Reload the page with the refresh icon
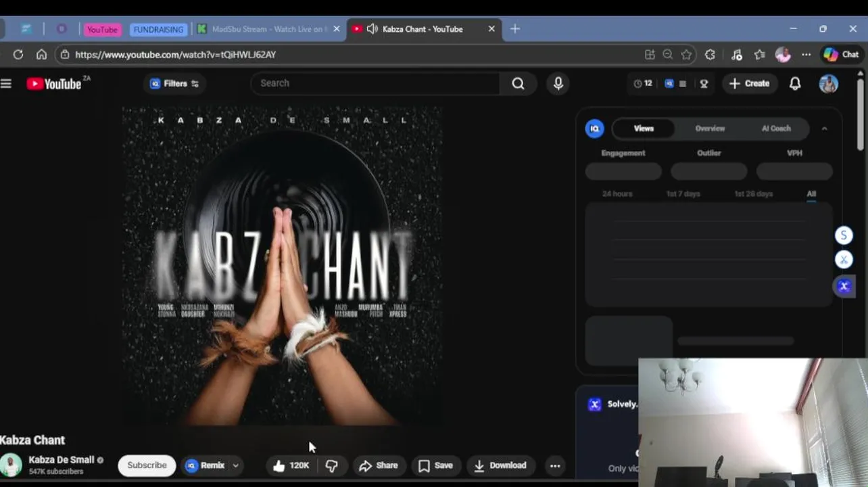Image resolution: width=868 pixels, height=487 pixels. pos(18,54)
